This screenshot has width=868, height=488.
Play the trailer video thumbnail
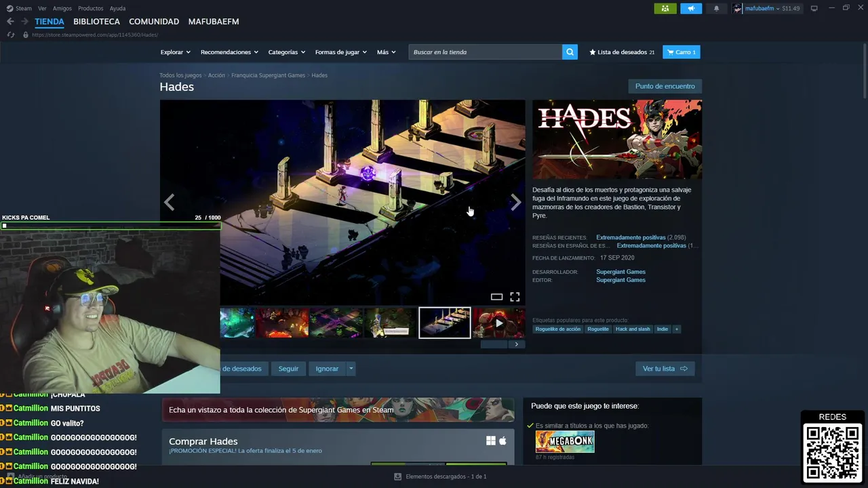click(x=499, y=323)
